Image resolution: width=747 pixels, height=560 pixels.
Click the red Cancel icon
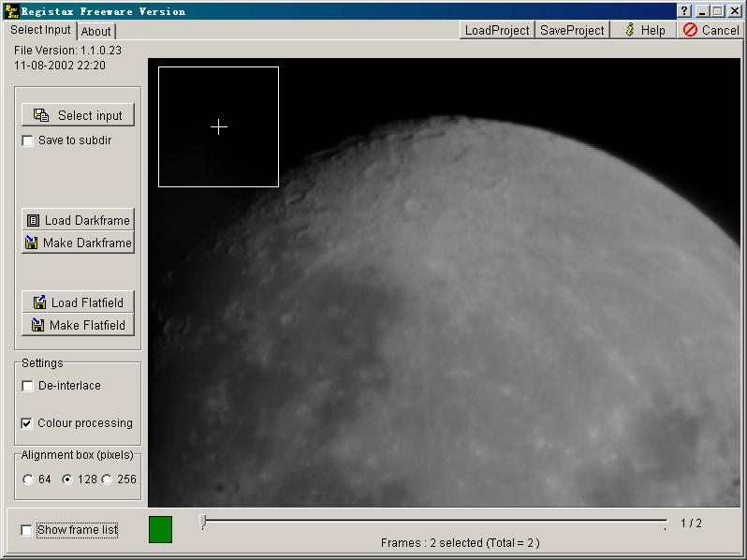[690, 30]
